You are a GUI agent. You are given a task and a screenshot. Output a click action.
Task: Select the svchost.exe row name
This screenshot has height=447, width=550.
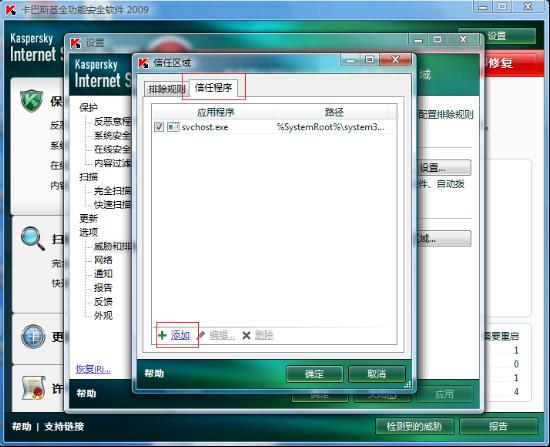click(205, 127)
